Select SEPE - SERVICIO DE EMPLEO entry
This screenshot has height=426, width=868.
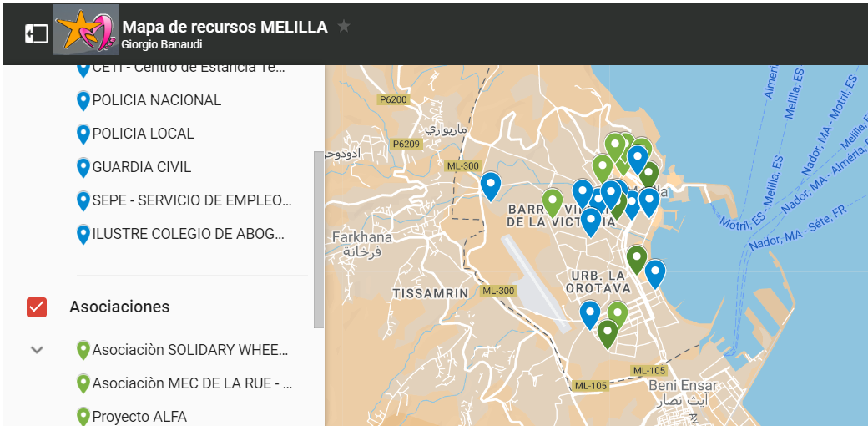[192, 200]
